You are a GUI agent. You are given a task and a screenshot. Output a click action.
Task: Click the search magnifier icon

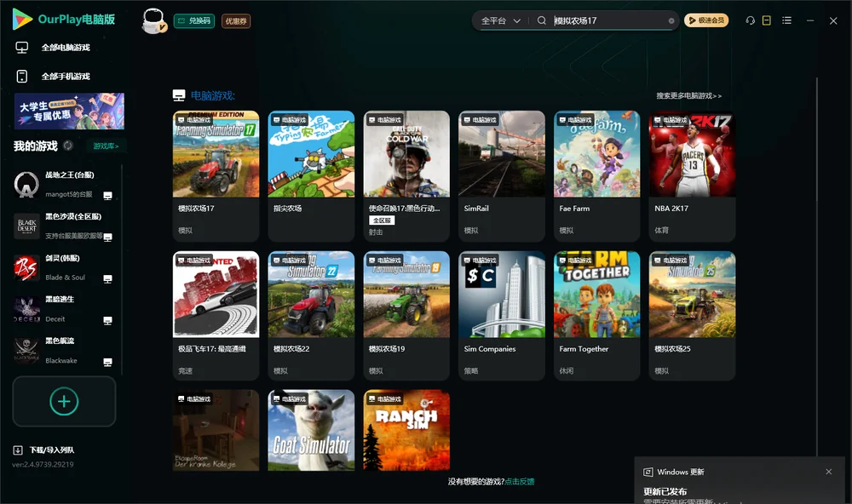541,20
